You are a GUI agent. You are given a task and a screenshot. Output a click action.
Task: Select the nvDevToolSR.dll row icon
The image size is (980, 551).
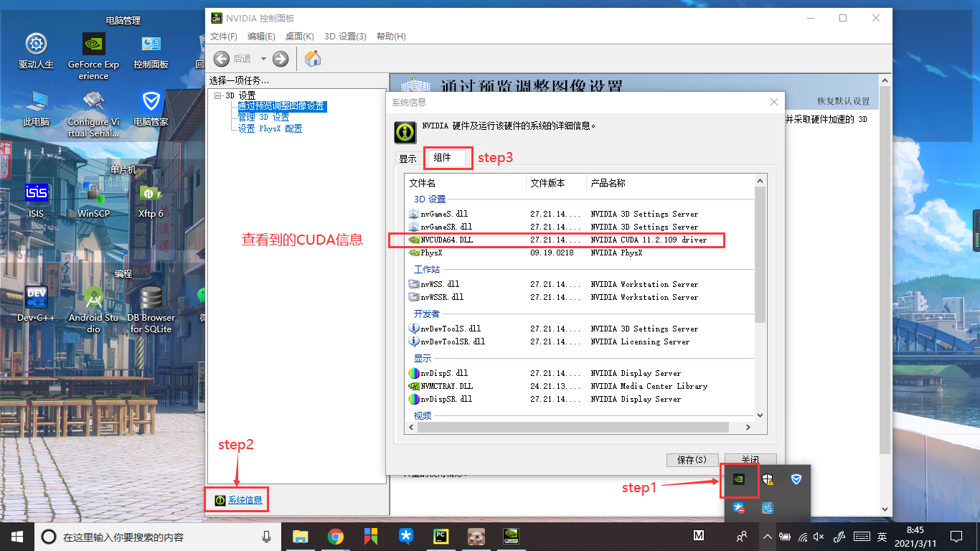(414, 342)
